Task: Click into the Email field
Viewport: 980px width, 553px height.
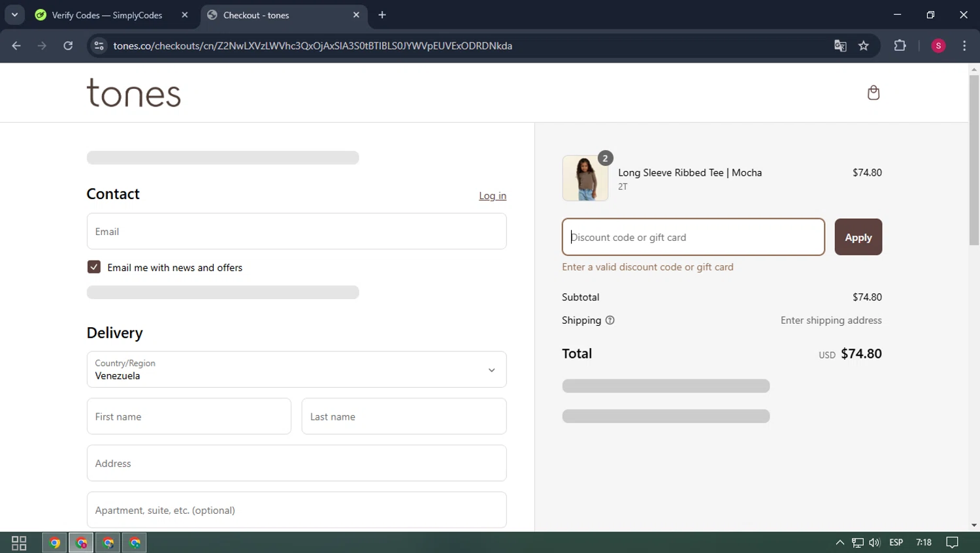Action: point(297,231)
